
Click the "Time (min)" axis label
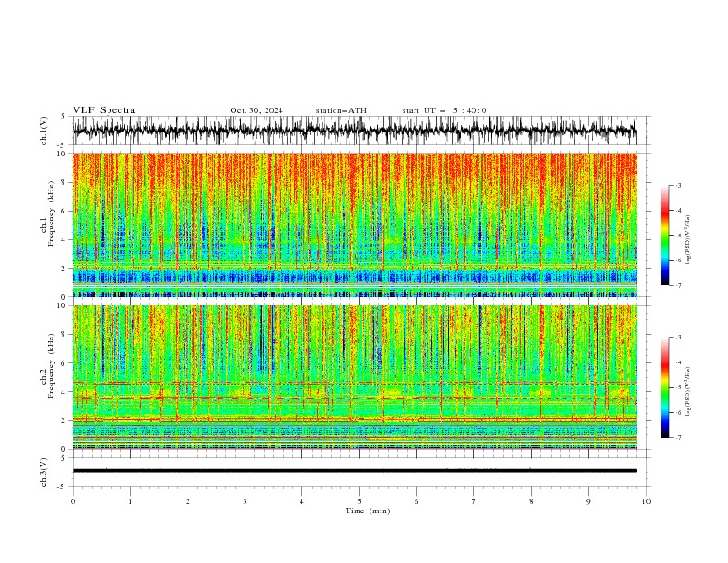[368, 511]
